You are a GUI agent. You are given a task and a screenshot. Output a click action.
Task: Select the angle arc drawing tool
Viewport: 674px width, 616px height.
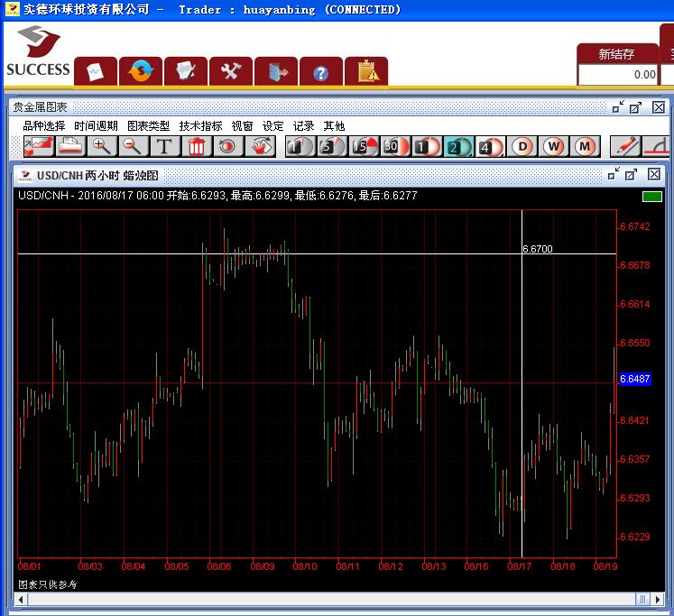[656, 147]
